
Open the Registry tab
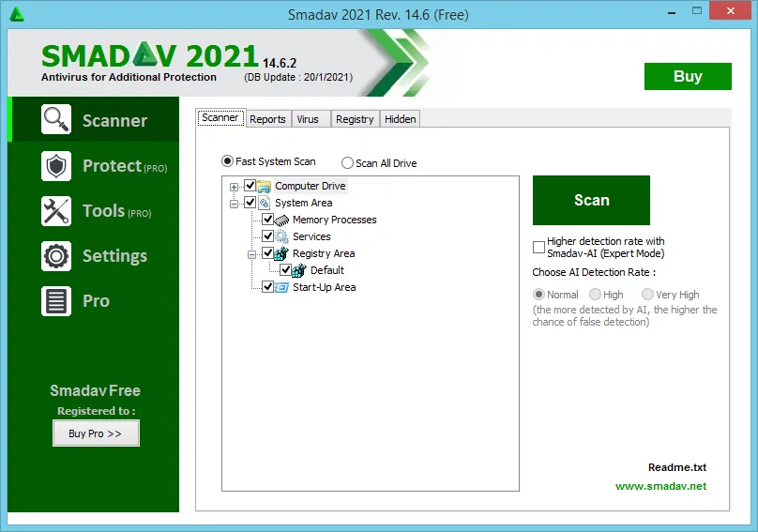coord(355,119)
